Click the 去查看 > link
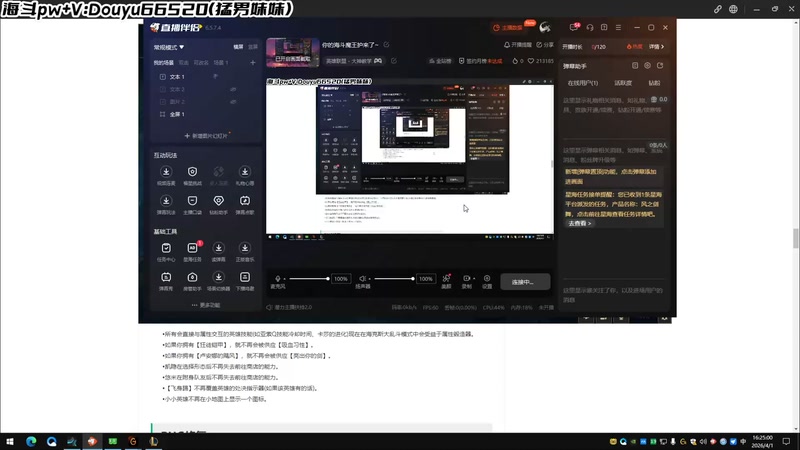The image size is (800, 450). coord(580,223)
